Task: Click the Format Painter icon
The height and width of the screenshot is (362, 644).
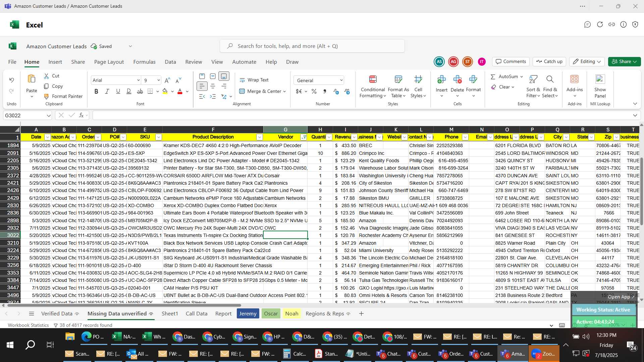Action: pyautogui.click(x=47, y=96)
